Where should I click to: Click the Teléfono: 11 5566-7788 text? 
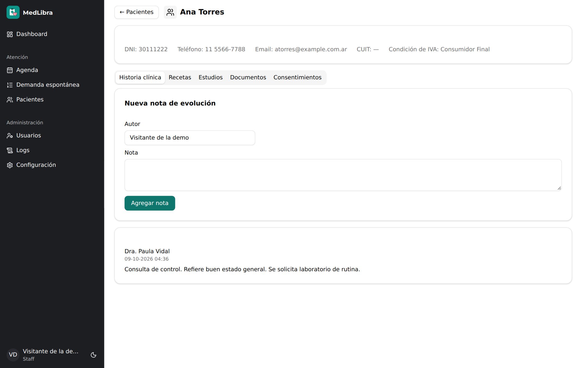click(211, 49)
